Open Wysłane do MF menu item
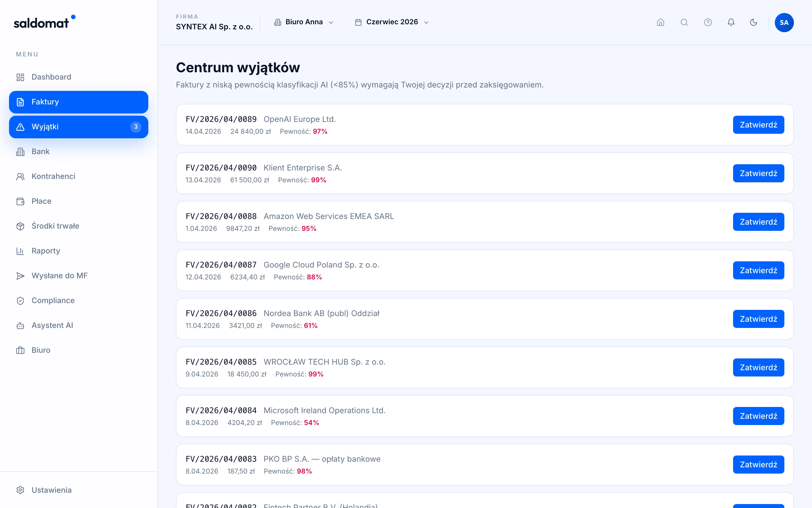Viewport: 812px width, 508px height. click(x=78, y=276)
